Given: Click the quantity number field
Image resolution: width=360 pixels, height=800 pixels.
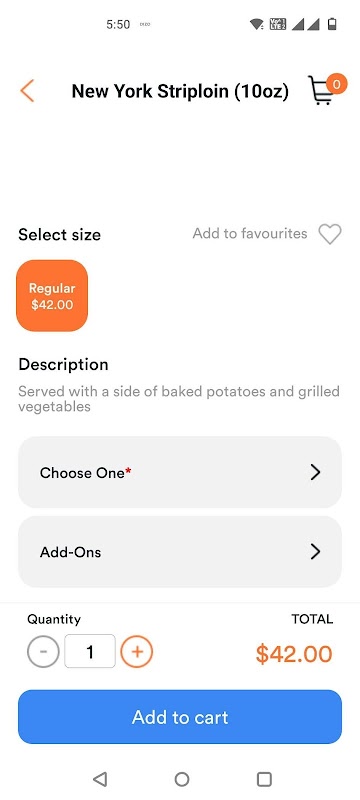Looking at the screenshot, I should point(90,652).
